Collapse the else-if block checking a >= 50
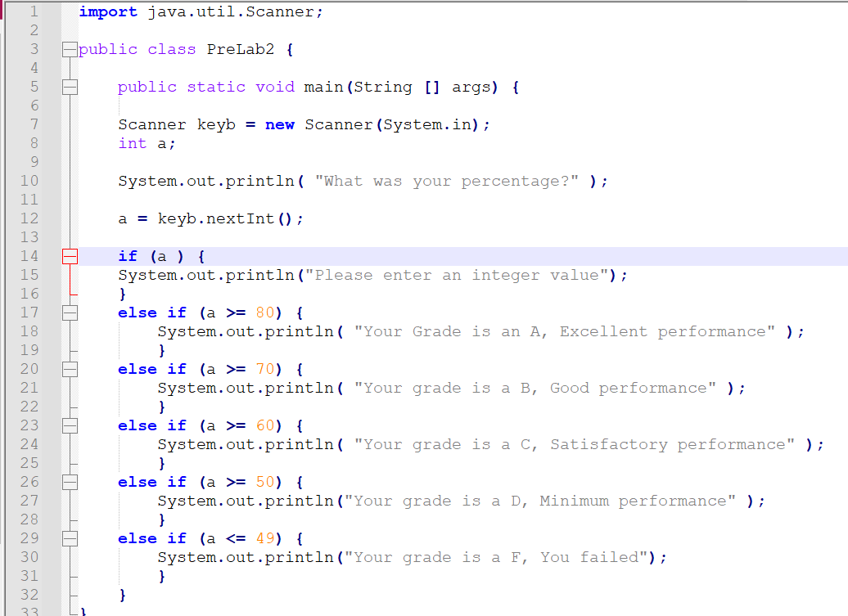Screen dimensions: 848x616 point(70,481)
